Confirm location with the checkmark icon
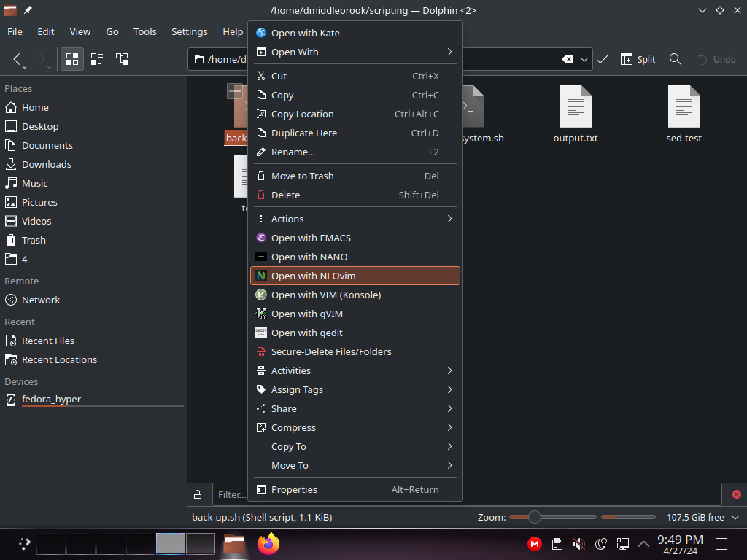The width and height of the screenshot is (747, 560). point(602,59)
